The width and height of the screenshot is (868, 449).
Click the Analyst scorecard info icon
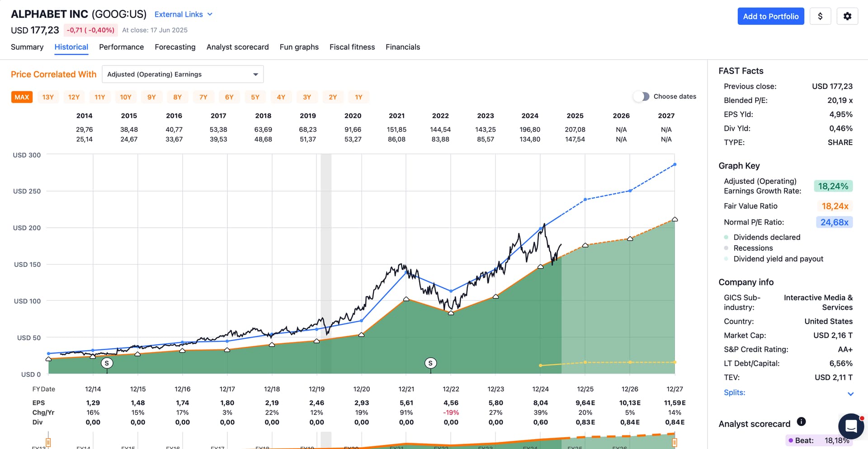[x=801, y=421]
